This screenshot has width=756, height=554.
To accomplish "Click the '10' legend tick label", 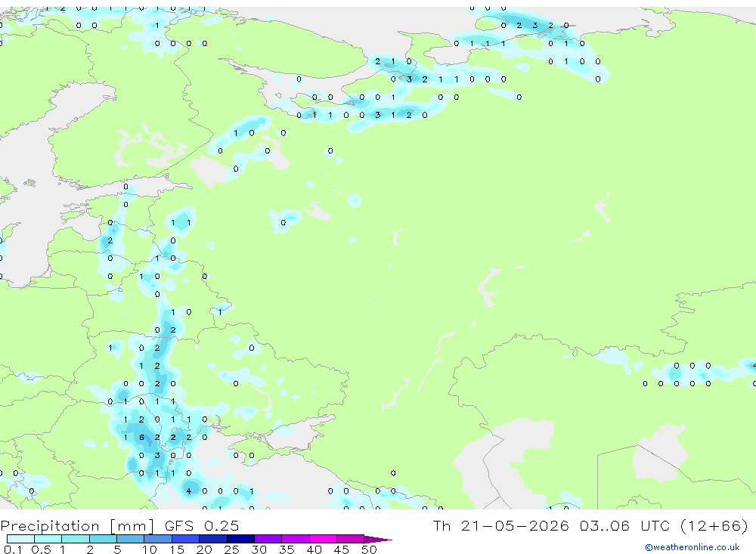I will [150, 549].
